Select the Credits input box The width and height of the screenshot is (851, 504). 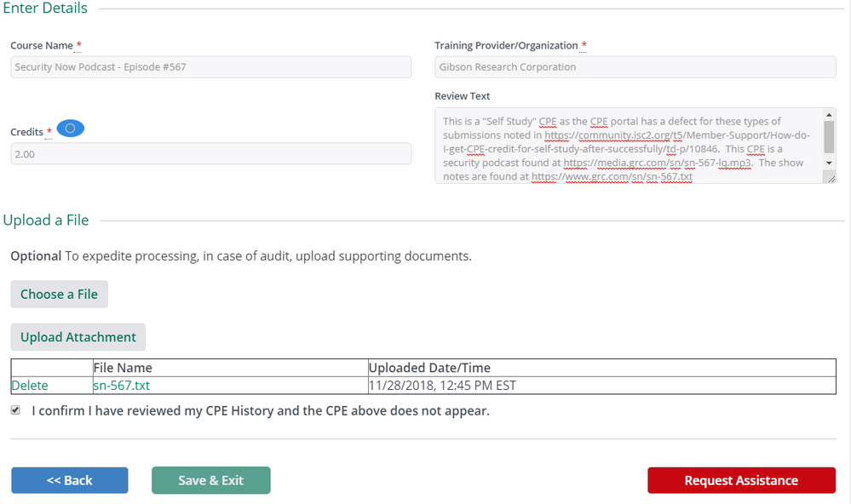(x=210, y=154)
